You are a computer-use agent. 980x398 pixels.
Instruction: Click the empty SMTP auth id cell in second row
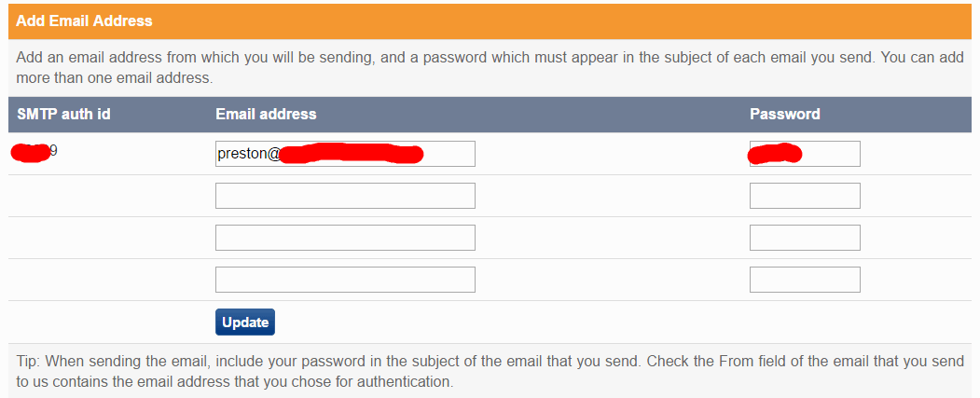[x=103, y=196]
